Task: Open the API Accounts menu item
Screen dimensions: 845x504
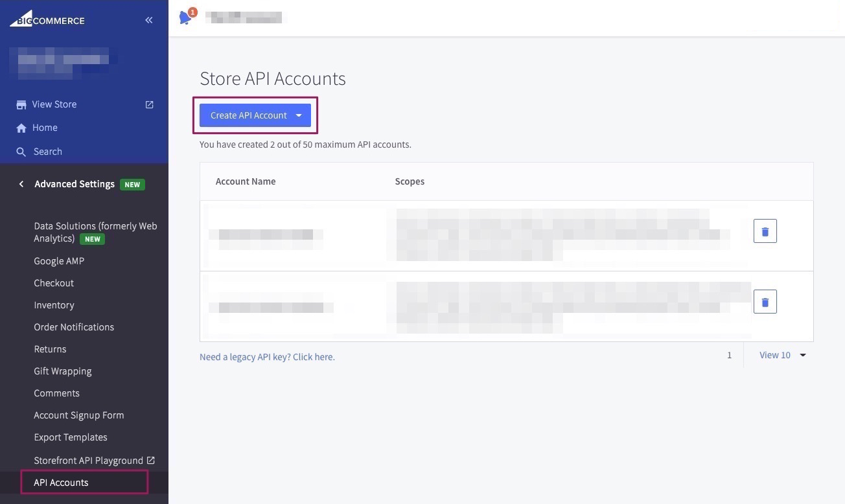Action: point(61,483)
